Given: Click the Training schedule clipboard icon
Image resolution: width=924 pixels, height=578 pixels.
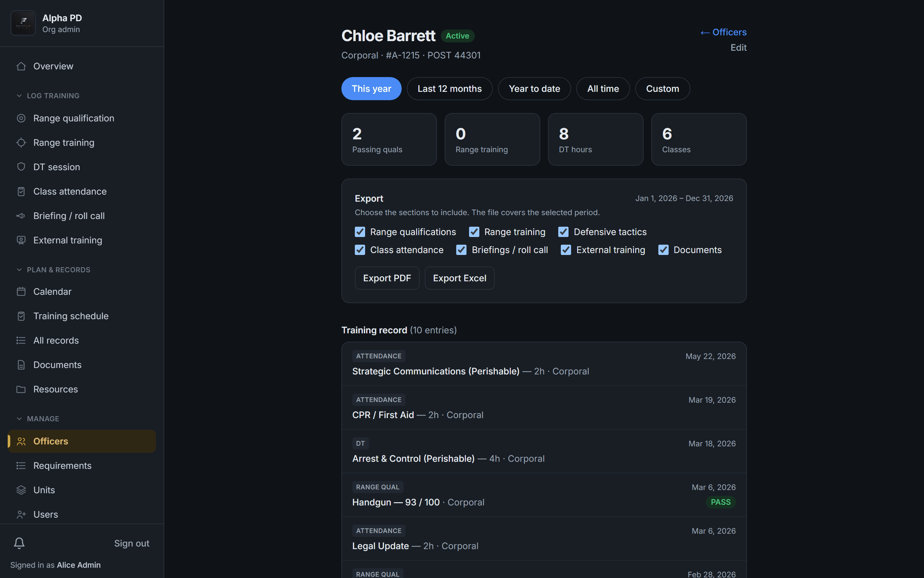Looking at the screenshot, I should [x=21, y=316].
